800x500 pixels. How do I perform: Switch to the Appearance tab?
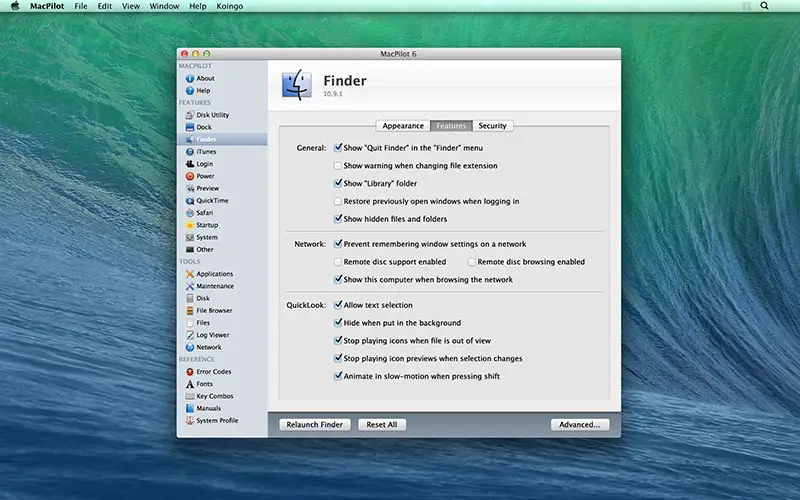click(403, 126)
